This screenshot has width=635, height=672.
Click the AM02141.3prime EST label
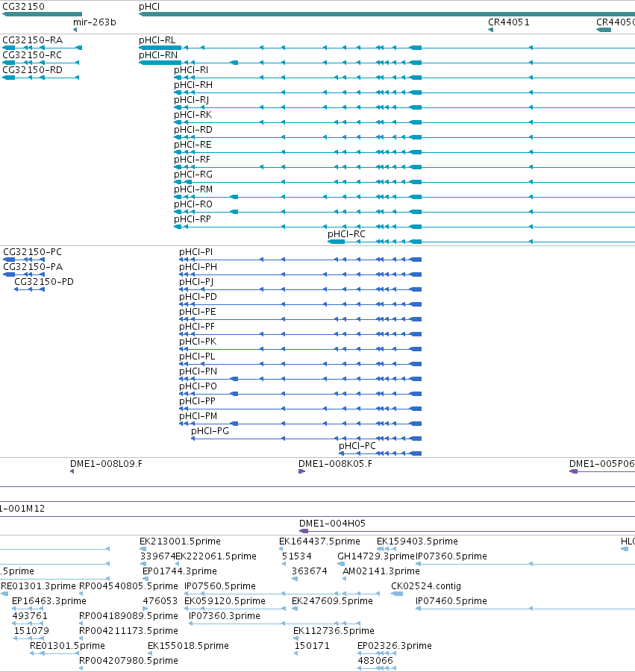point(381,571)
